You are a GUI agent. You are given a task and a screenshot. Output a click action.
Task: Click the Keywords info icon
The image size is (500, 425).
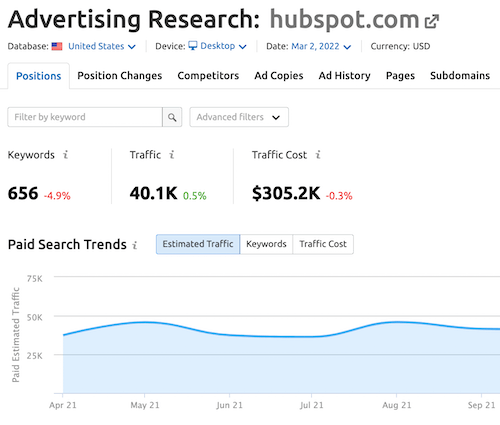click(x=66, y=155)
